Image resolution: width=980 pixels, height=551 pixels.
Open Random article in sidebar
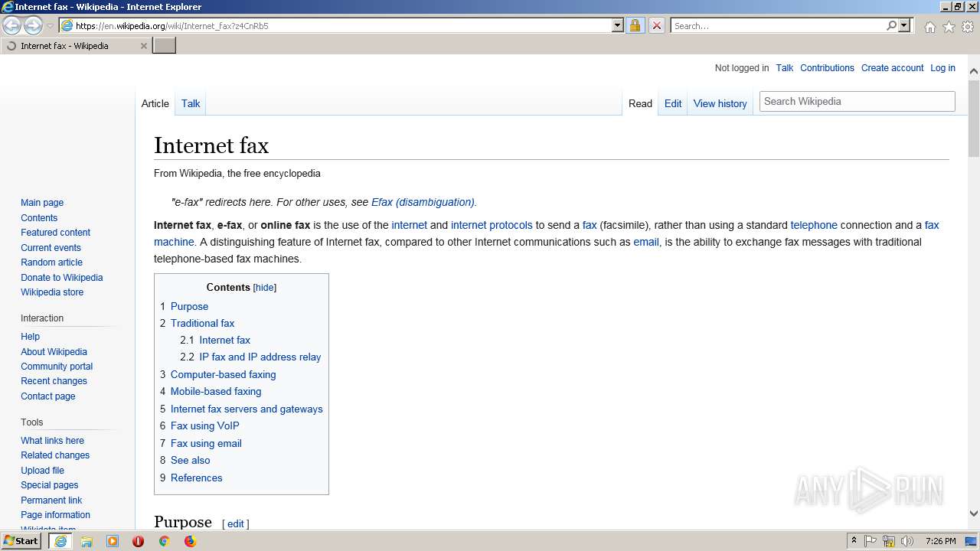(51, 262)
